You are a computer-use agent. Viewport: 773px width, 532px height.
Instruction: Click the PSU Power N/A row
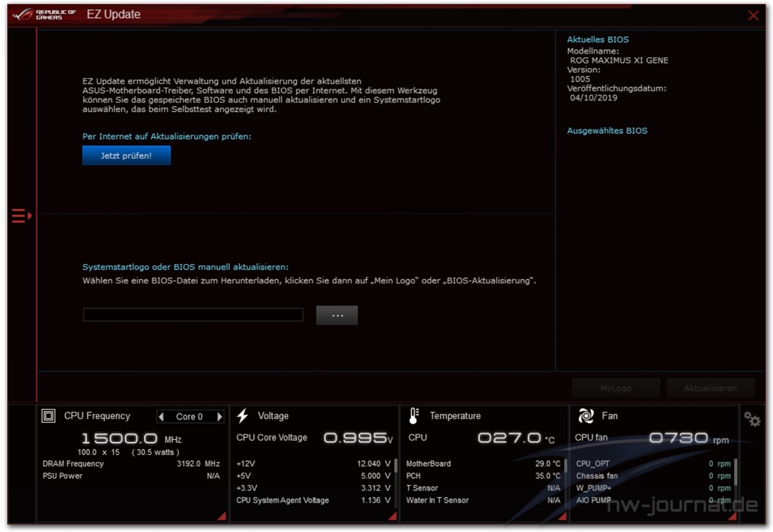[131, 476]
